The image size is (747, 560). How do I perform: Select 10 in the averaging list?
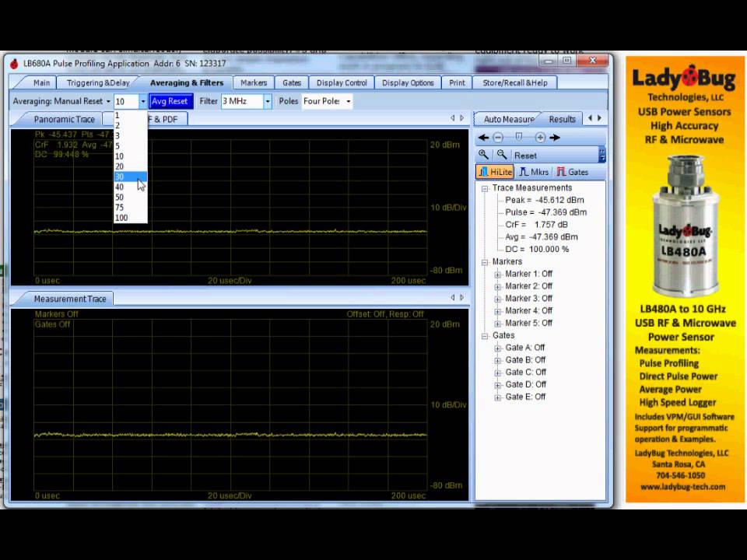point(131,156)
